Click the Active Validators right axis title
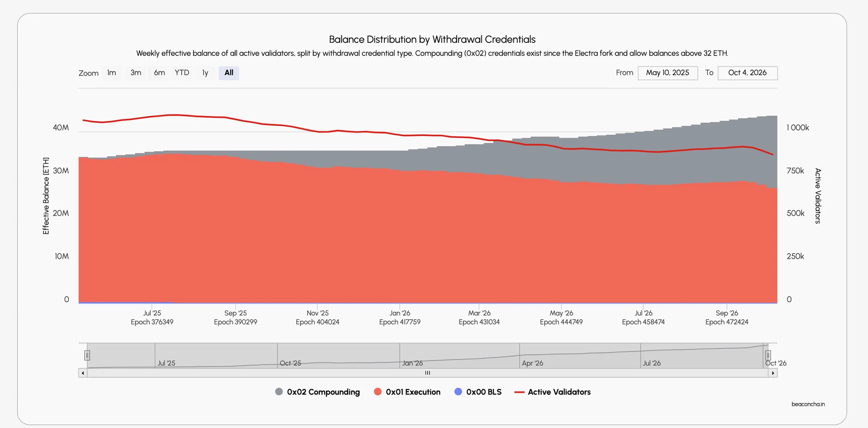Screen dimensions: 868x428 pyautogui.click(x=818, y=196)
